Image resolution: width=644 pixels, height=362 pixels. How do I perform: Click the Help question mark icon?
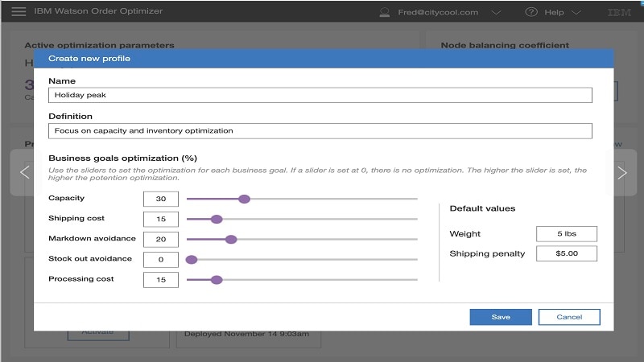click(x=531, y=12)
